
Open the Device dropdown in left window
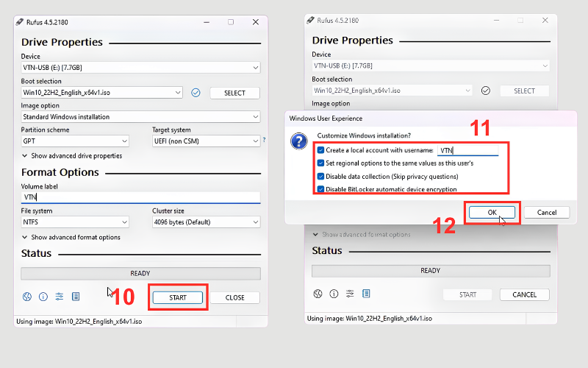tap(140, 68)
